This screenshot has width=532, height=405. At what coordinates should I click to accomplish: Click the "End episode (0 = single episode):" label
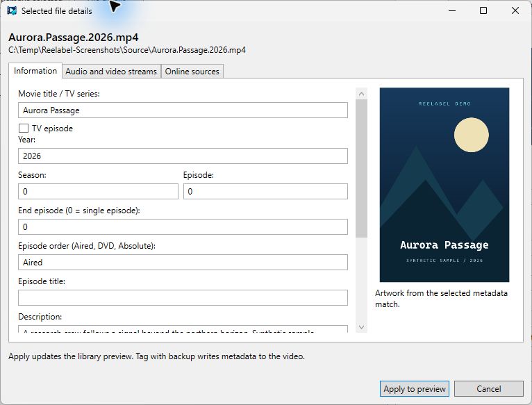[79, 210]
